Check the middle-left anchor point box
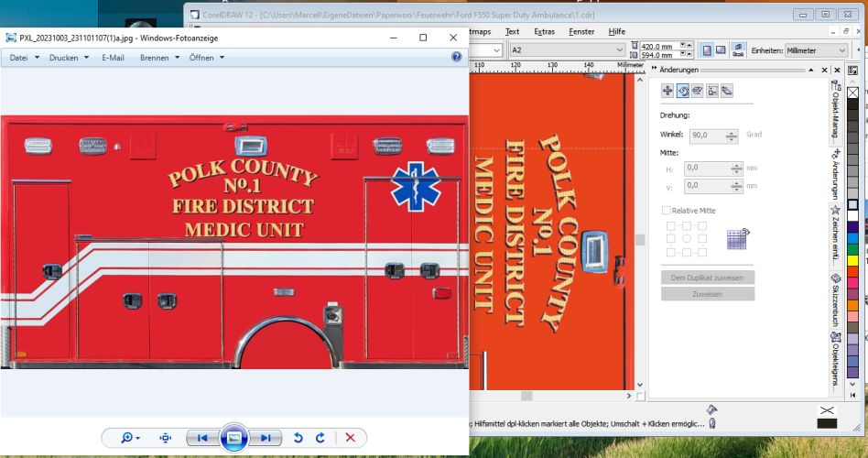The height and width of the screenshot is (458, 868). click(671, 239)
